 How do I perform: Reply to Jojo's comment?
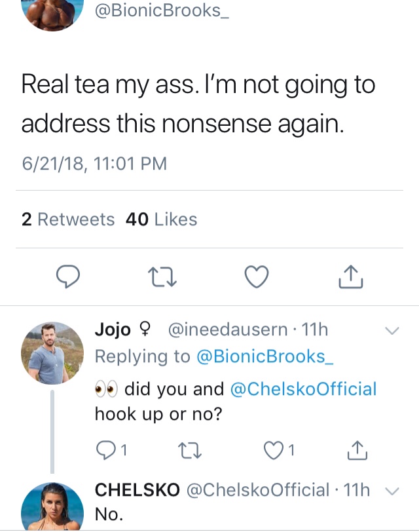point(105,449)
